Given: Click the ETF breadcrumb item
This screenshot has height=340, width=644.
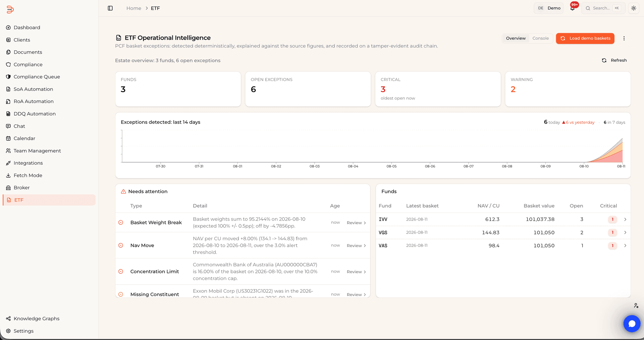Looking at the screenshot, I should (x=155, y=8).
